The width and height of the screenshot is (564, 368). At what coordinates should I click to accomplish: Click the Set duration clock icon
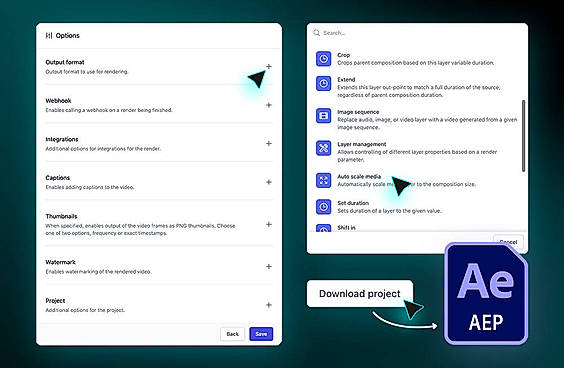click(323, 207)
